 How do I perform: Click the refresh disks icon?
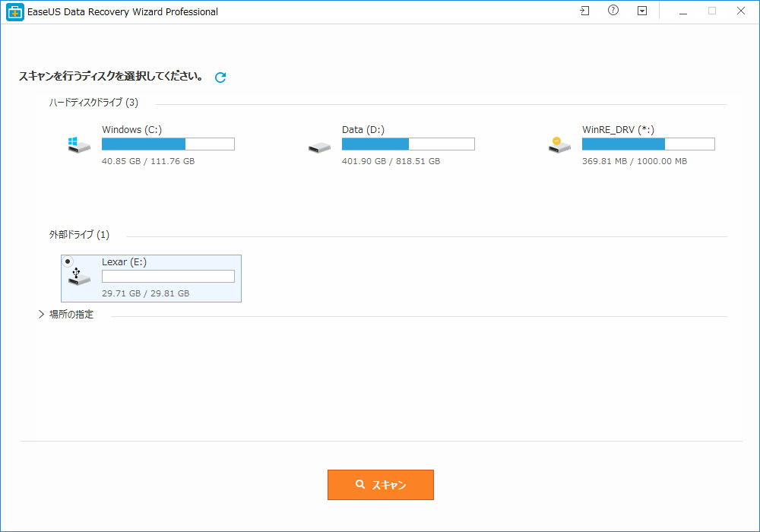pos(220,77)
